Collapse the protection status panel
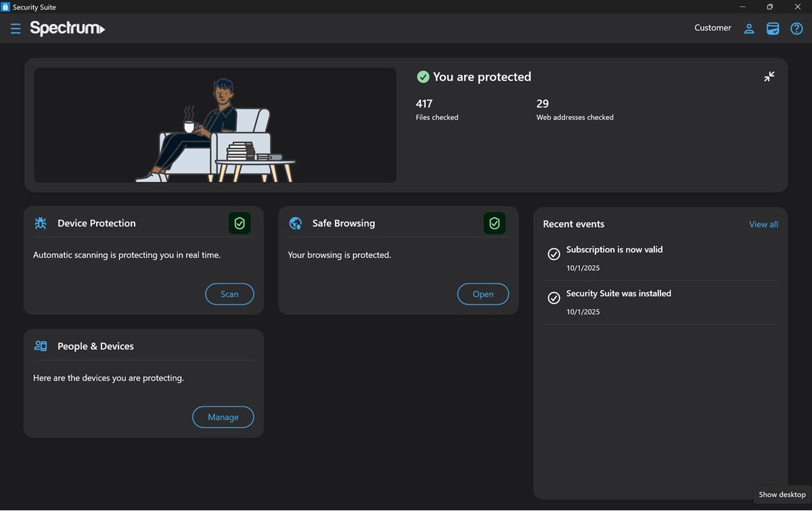812x511 pixels. point(769,76)
